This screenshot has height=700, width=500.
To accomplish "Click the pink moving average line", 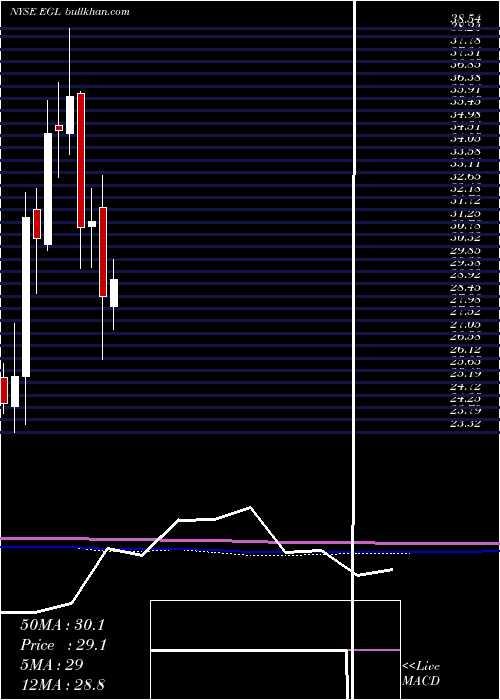I will (250, 542).
